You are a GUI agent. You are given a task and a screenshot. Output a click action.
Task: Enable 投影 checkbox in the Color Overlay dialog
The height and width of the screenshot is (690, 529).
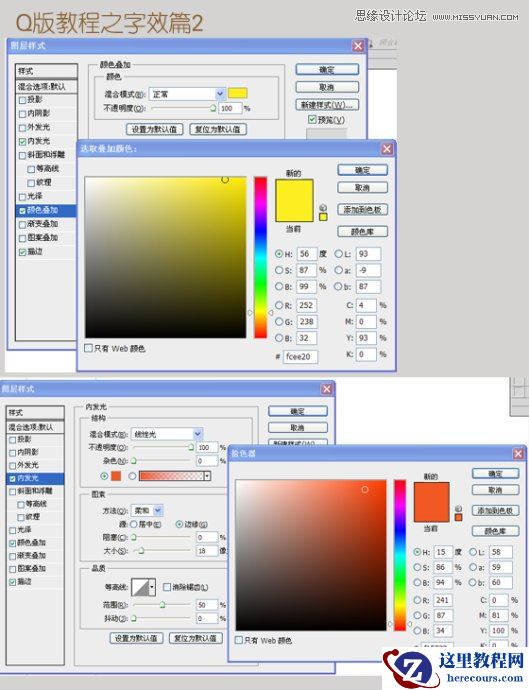point(22,100)
